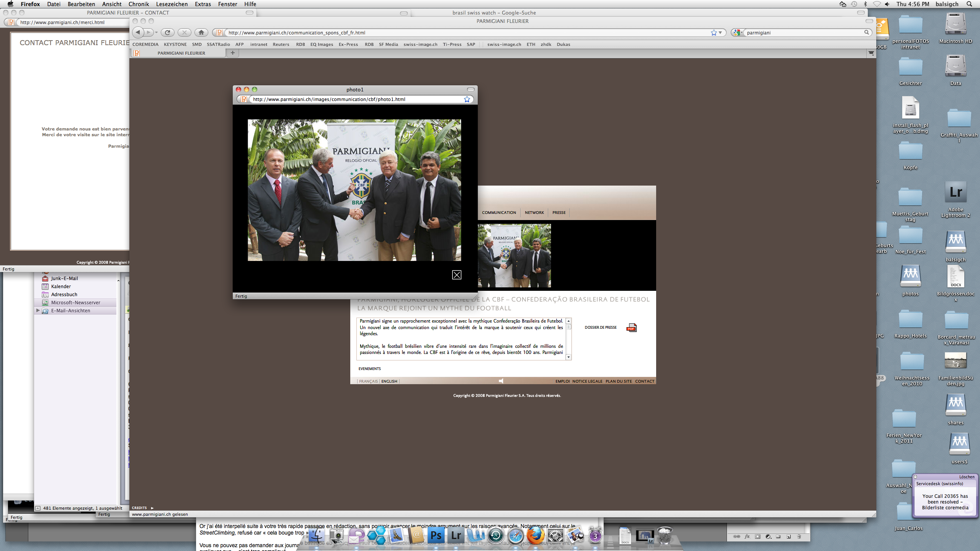
Task: Click the PRESSE navigation tab
Action: pos(559,212)
